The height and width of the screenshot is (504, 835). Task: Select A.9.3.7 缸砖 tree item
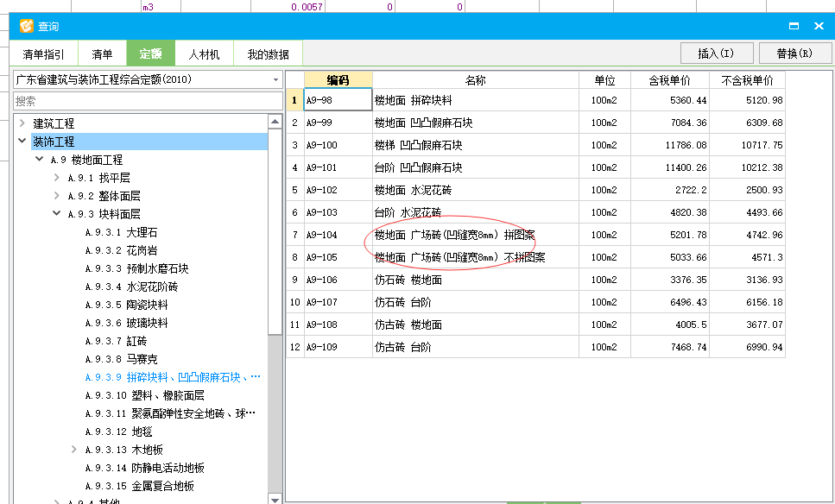point(116,341)
